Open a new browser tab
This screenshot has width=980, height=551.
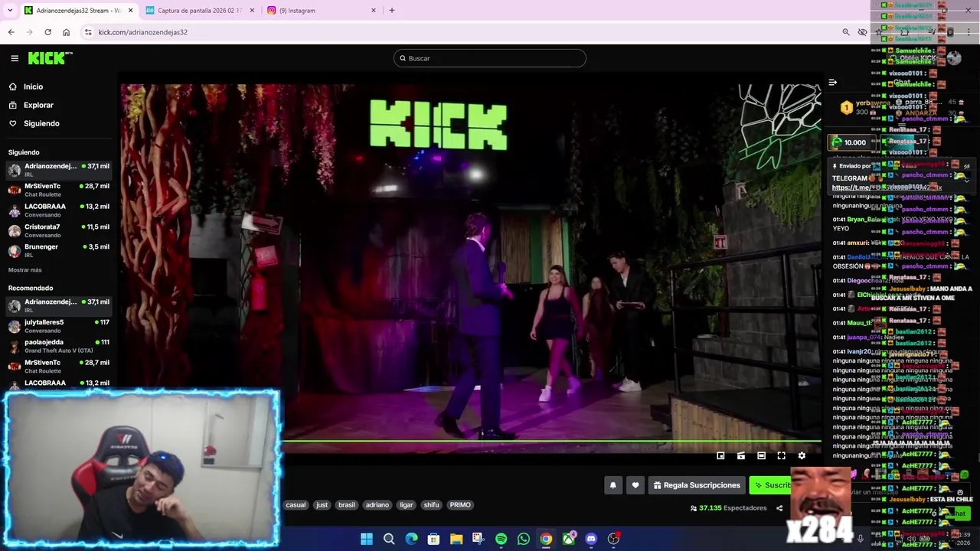(391, 11)
